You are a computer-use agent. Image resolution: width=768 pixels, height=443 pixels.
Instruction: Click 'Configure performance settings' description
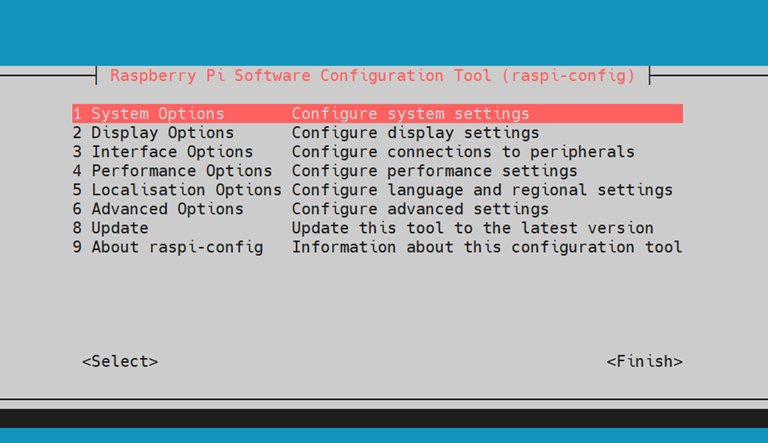click(434, 171)
